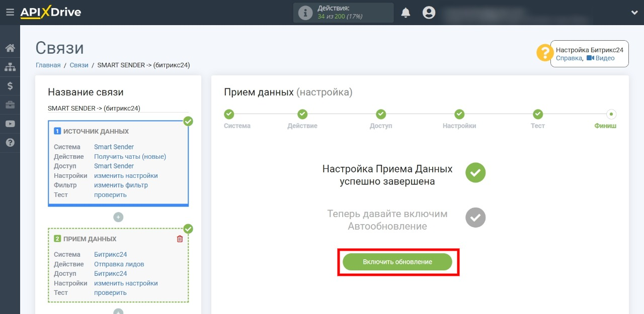644x314 pixels.
Task: Open source Доступ Smart Sender link
Action: [114, 166]
